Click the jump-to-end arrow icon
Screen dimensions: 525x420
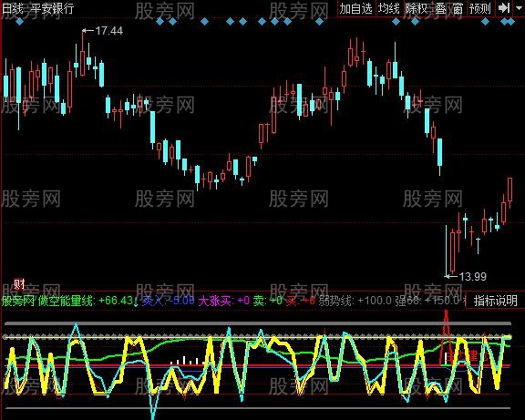[503, 8]
